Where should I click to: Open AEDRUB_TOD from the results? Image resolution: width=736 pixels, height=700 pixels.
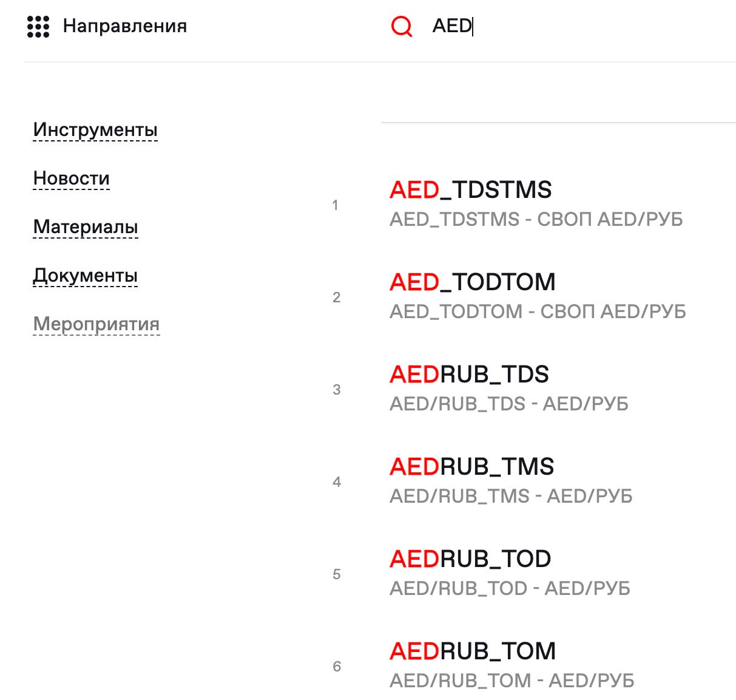[470, 559]
